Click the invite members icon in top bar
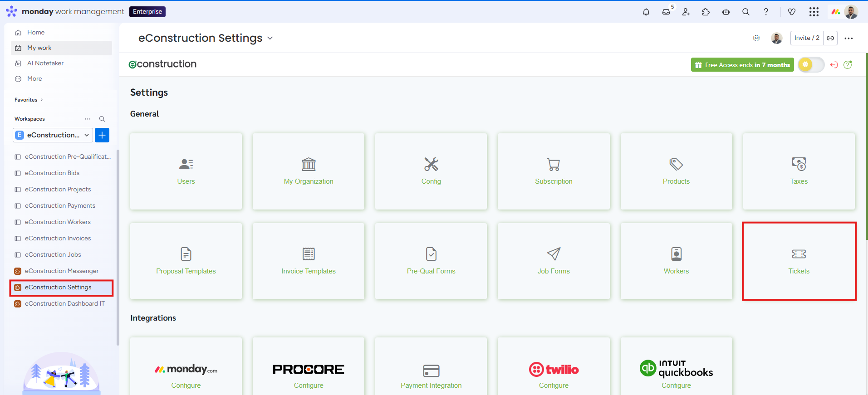The image size is (868, 395). coord(686,12)
